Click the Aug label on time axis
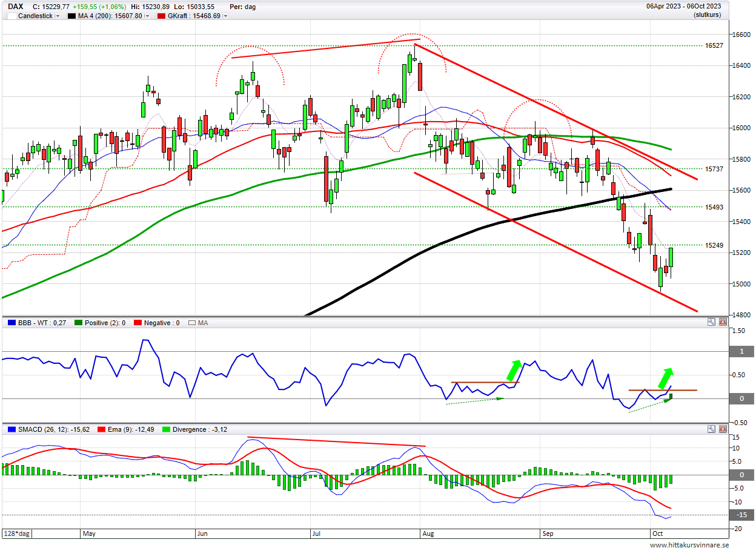The image size is (756, 548). tap(428, 533)
